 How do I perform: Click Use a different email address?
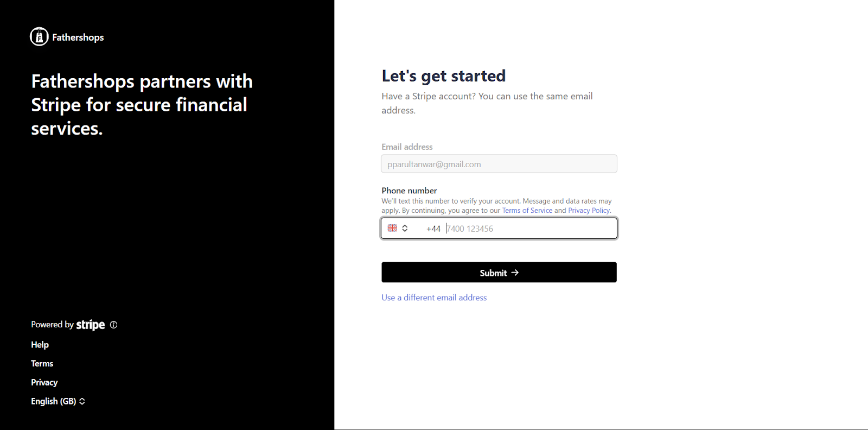click(x=434, y=298)
